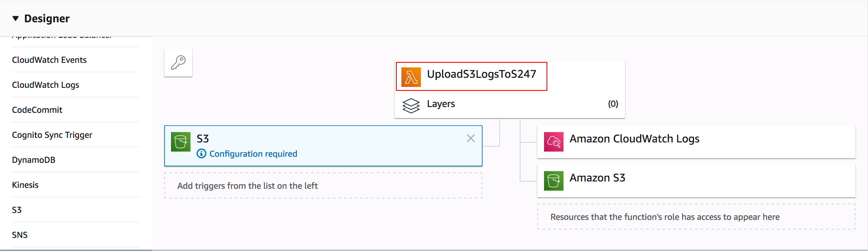Click the blue info icon by Configuration required
The image size is (868, 251).
[x=201, y=154]
